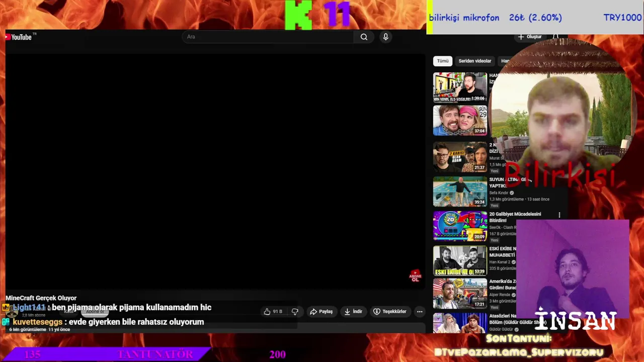Open the 35:24 pool video thumbnail

[x=460, y=192]
